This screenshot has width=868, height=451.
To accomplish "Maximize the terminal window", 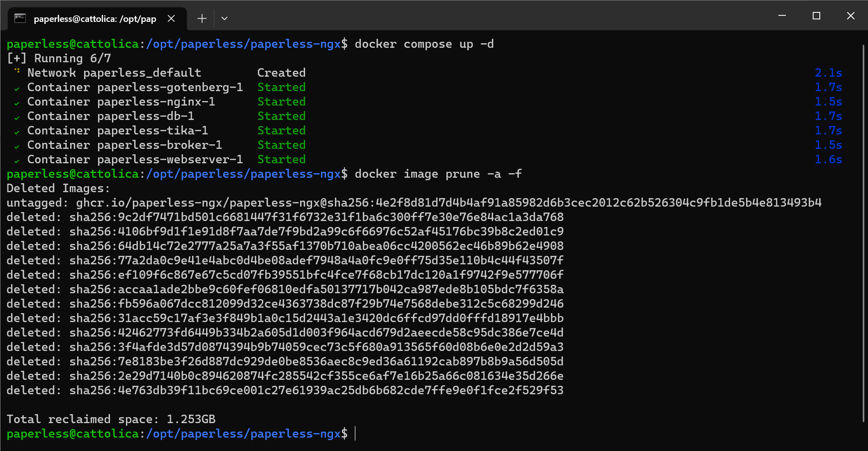I will [x=816, y=15].
